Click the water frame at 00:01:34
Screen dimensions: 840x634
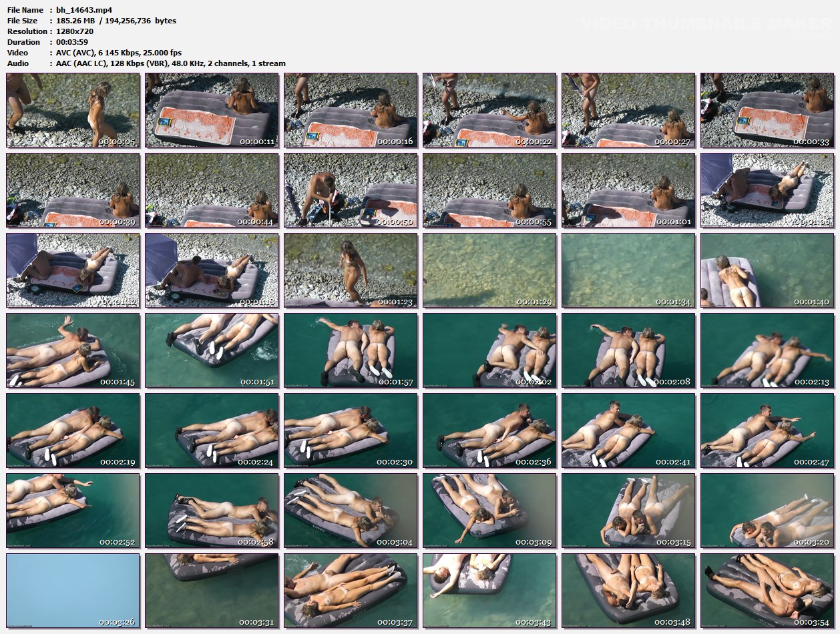[x=628, y=270]
